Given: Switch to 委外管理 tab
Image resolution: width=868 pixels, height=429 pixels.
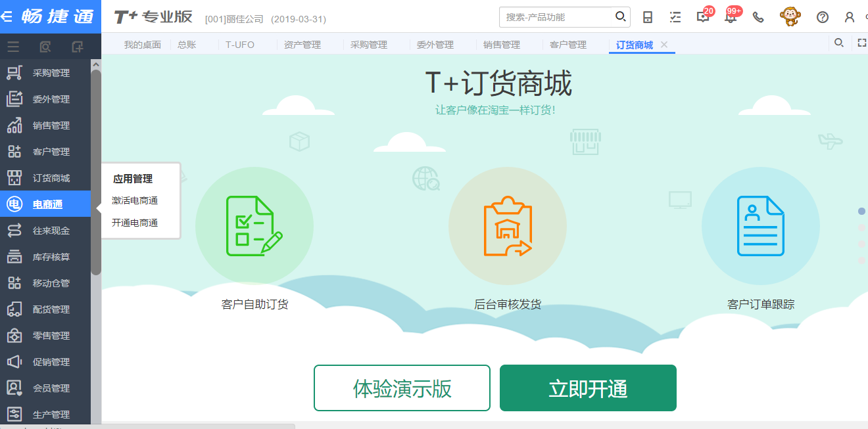Looking at the screenshot, I should [x=435, y=45].
